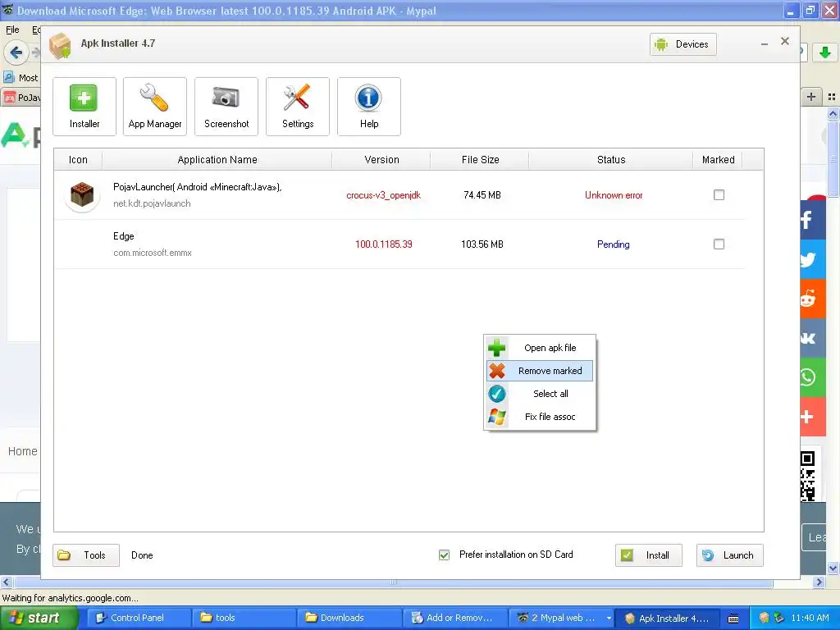
Task: Click the Marked column header
Action: click(x=718, y=160)
